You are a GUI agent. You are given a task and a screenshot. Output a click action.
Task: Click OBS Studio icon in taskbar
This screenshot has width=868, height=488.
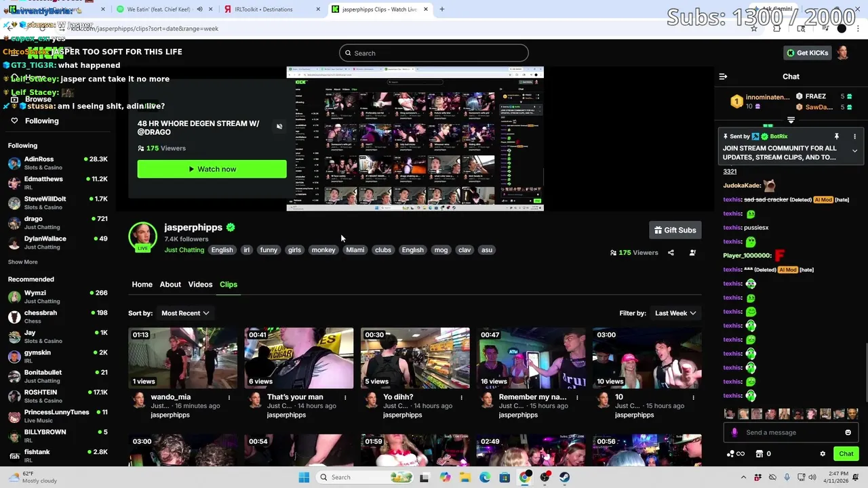point(545,477)
